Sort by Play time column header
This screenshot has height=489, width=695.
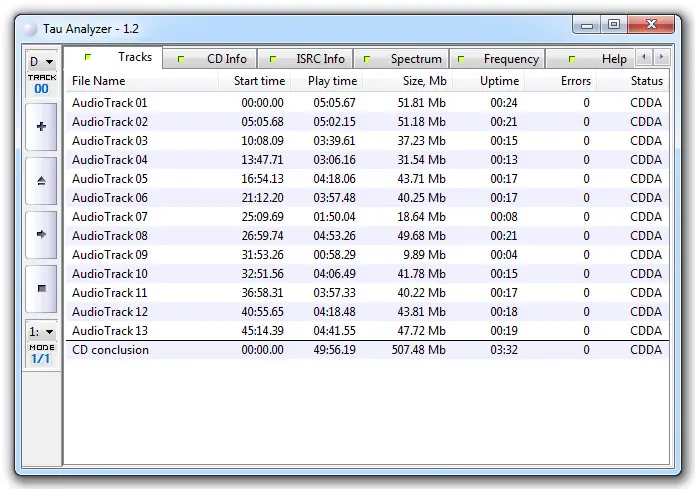point(327,81)
